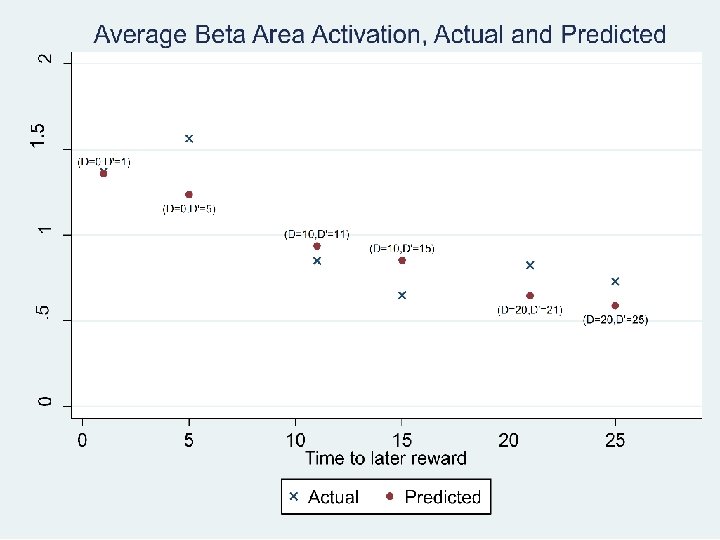This screenshot has width=720, height=540.
Task: Select the Actual cross at time 11
Action: [x=317, y=260]
